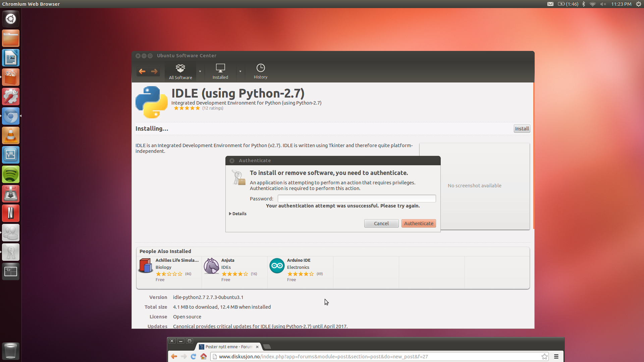Select the Open source license text

point(187,317)
